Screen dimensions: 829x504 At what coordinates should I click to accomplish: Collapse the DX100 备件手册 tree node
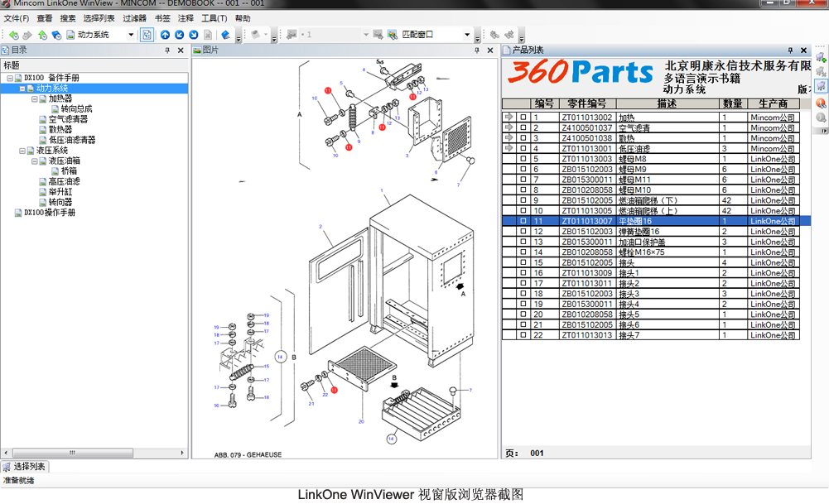(x=10, y=78)
